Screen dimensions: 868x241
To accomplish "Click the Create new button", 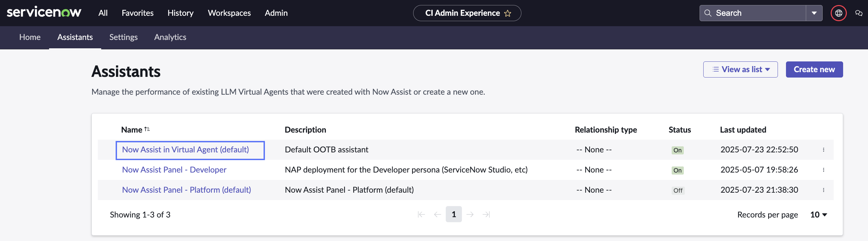I will [x=814, y=69].
